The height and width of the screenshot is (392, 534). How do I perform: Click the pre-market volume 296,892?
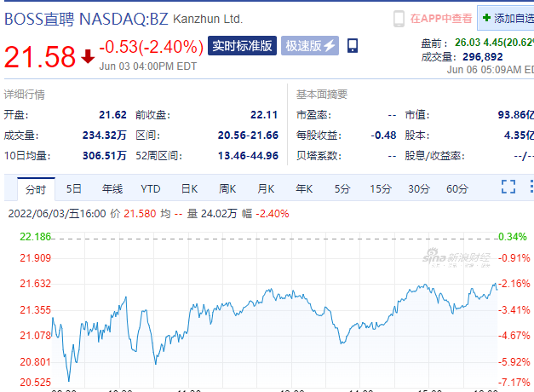click(x=483, y=56)
